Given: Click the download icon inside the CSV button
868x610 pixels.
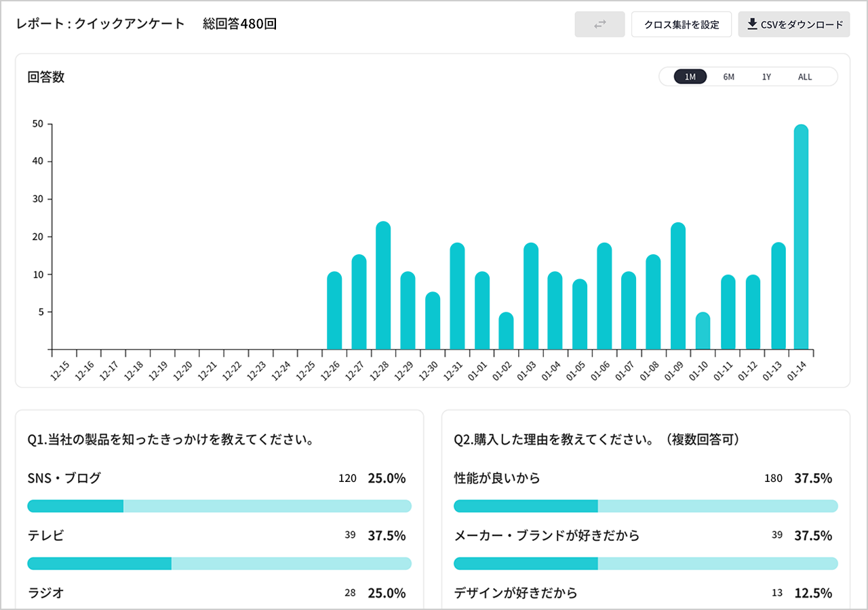Looking at the screenshot, I should [x=751, y=24].
